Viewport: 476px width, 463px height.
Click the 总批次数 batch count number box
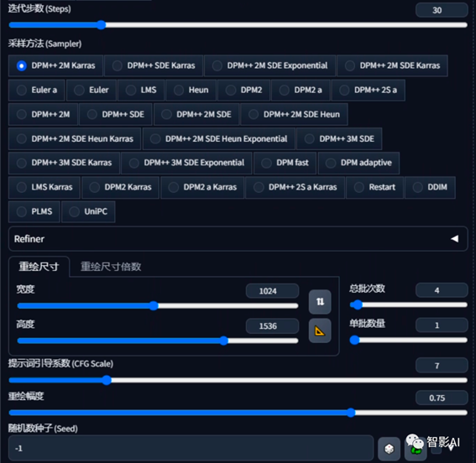pyautogui.click(x=442, y=290)
